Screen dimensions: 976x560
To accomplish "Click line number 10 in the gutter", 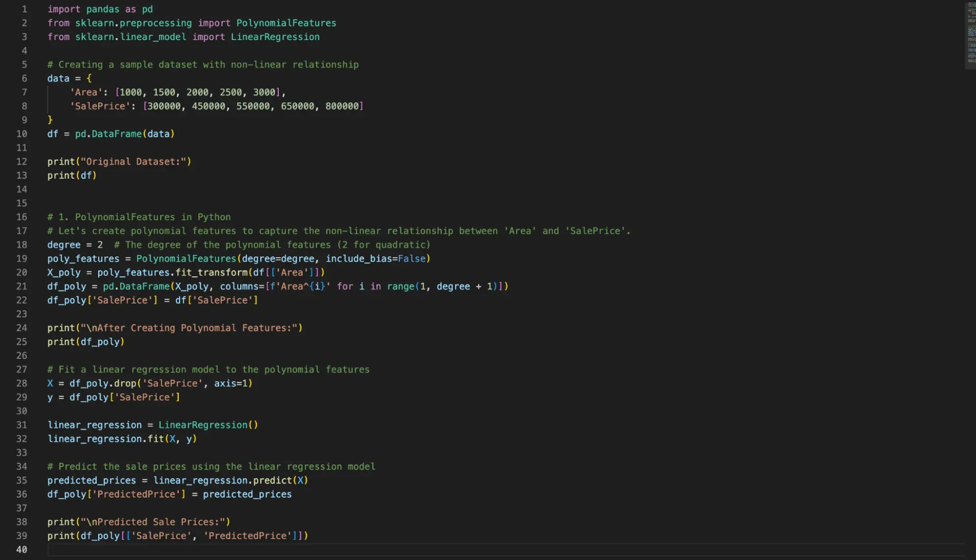I will pyautogui.click(x=21, y=134).
